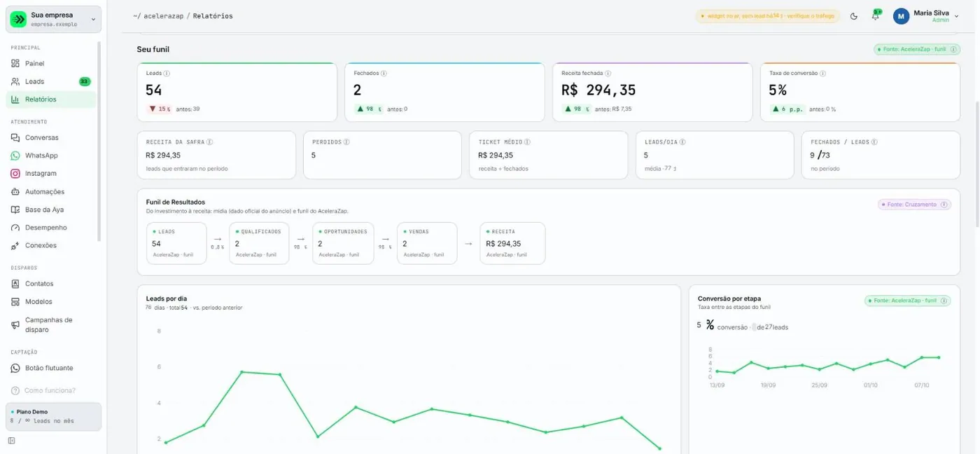This screenshot has width=980, height=454.
Task: Select the Oportunidades funnel stage card
Action: coord(344,243)
